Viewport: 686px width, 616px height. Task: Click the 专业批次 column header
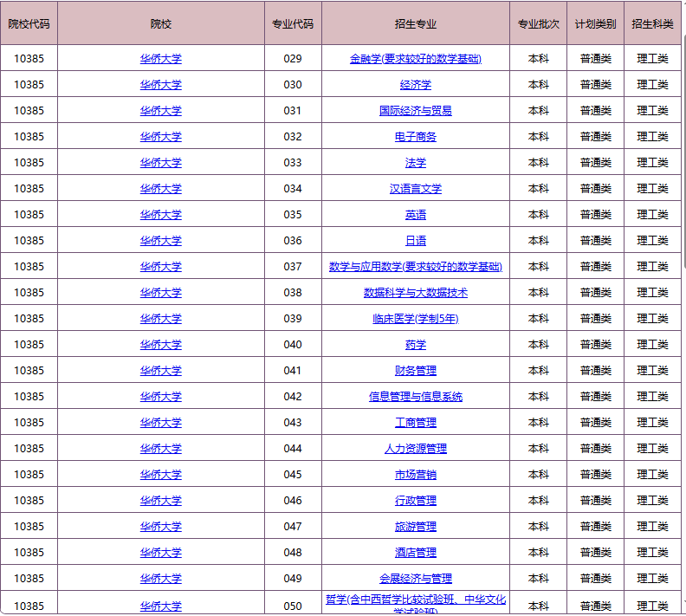click(538, 23)
